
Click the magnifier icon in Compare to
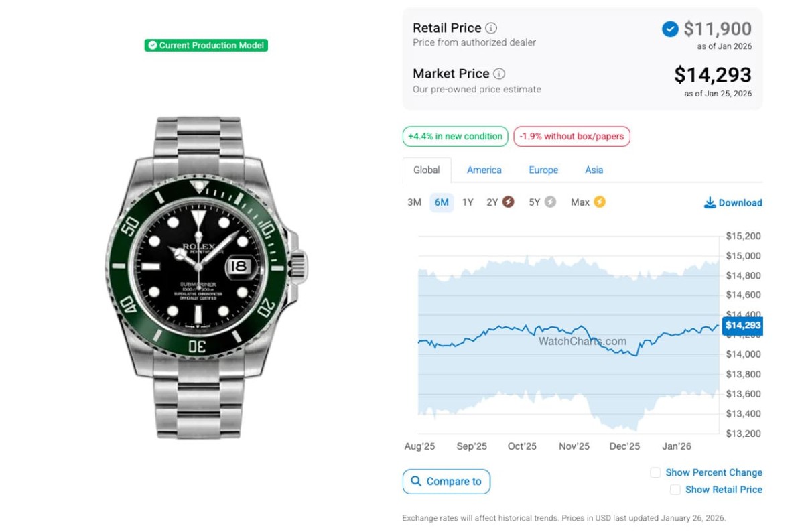(x=416, y=481)
